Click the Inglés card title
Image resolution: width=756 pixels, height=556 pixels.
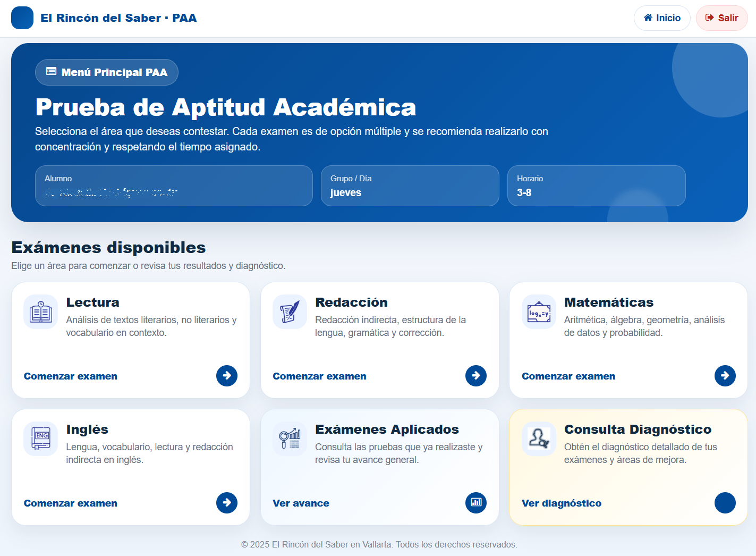pos(87,429)
